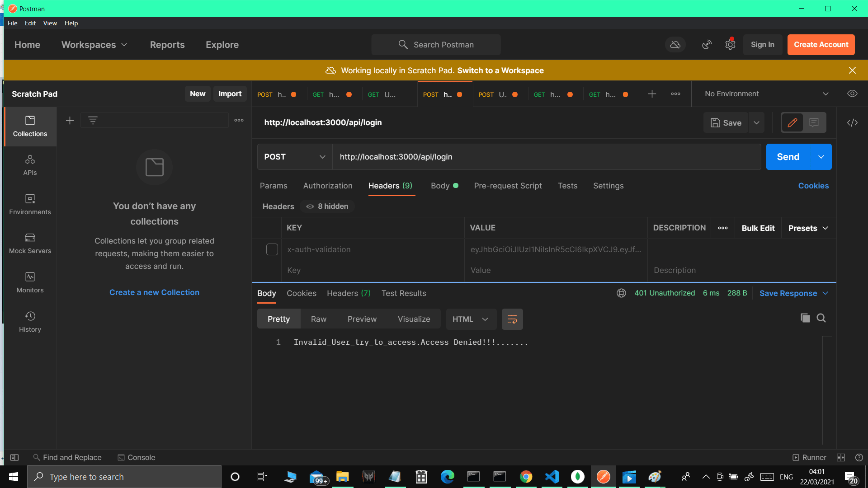The image size is (868, 488).
Task: Click Create a new Collection link
Action: click(154, 292)
